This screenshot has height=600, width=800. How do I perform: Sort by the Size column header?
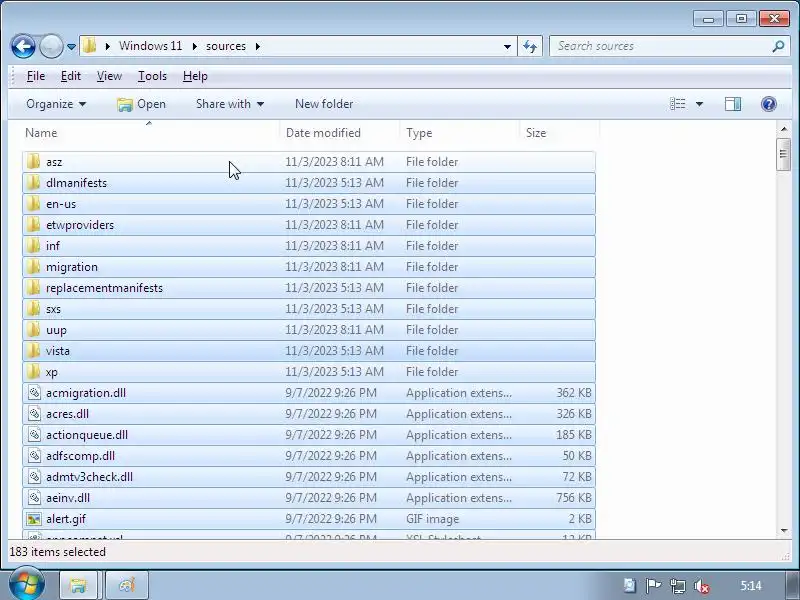559,133
